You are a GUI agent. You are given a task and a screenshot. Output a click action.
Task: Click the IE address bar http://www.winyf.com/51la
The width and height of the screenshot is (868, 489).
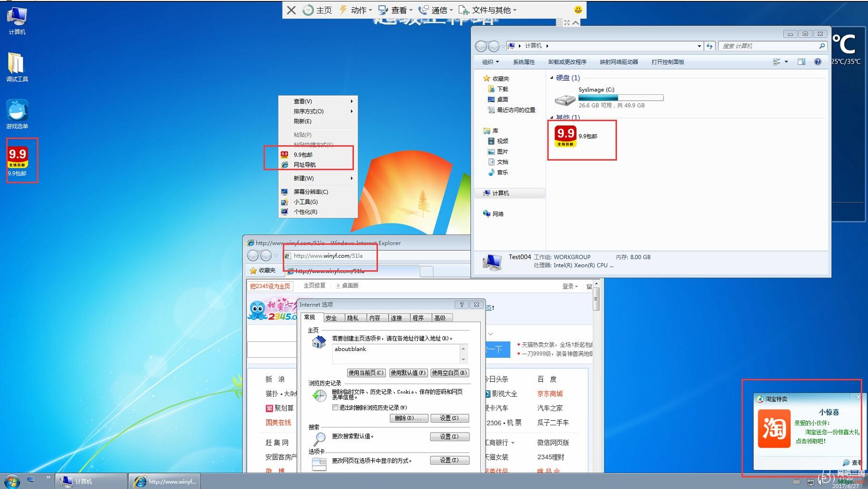point(377,256)
